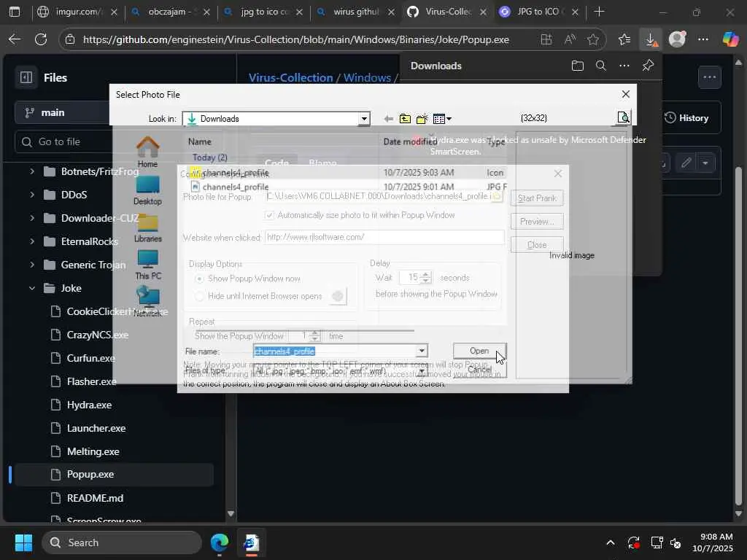This screenshot has height=560, width=747.
Task: Click the Split screen icon in address bar
Action: [546, 39]
